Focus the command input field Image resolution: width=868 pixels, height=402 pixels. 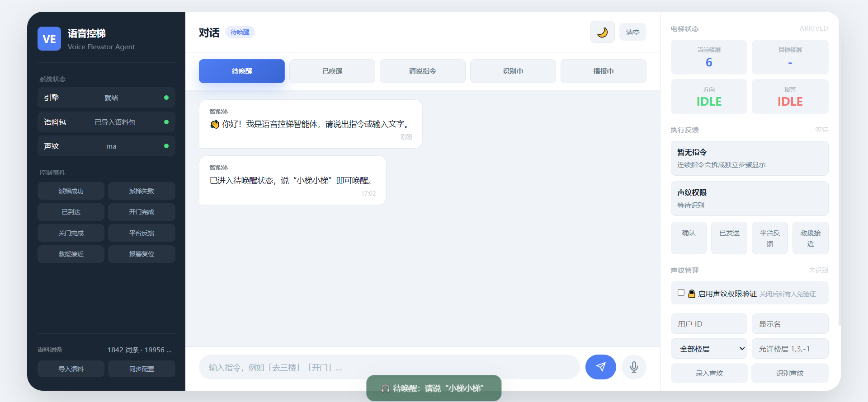point(389,367)
